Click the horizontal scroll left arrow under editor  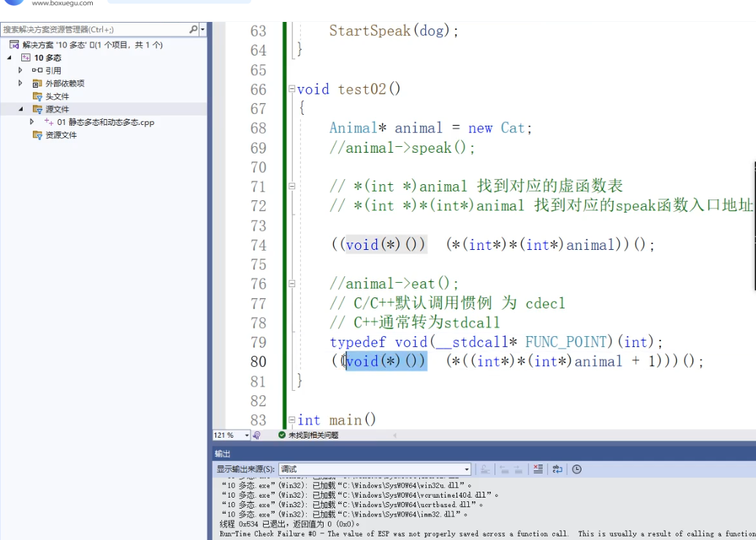point(395,436)
